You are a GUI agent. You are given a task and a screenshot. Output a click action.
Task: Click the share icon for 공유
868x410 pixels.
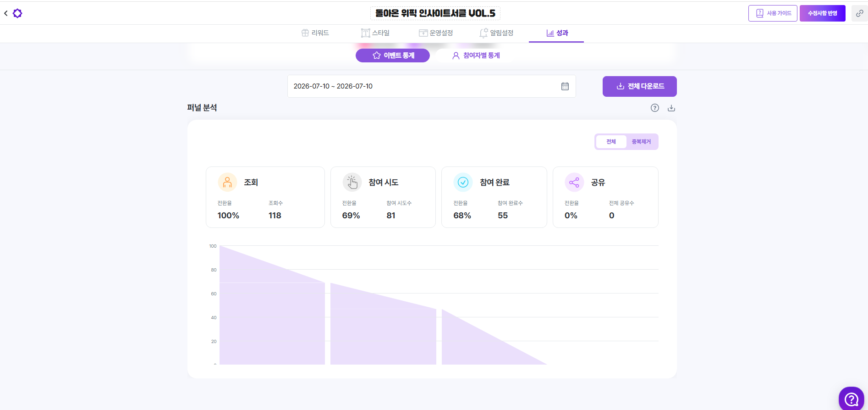[x=574, y=182]
